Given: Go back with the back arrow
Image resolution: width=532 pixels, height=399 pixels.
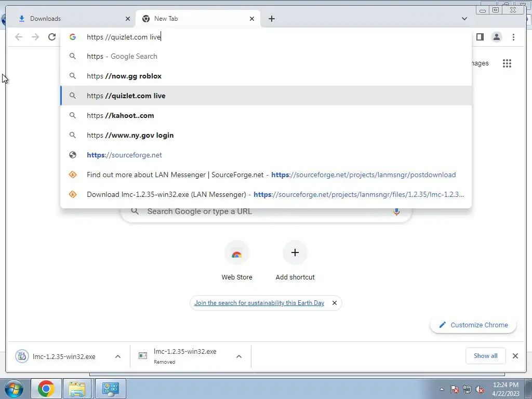Looking at the screenshot, I should coord(19,37).
